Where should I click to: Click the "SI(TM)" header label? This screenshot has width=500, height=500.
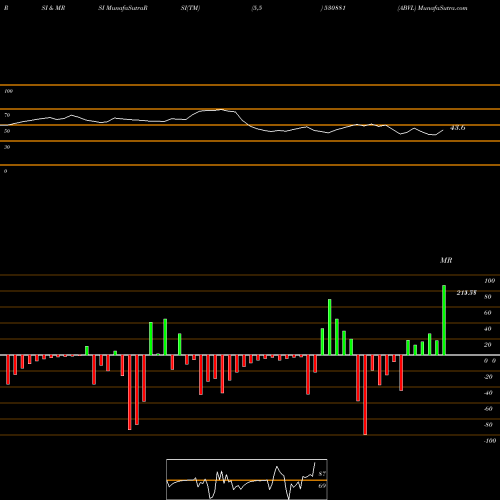pos(190,8)
